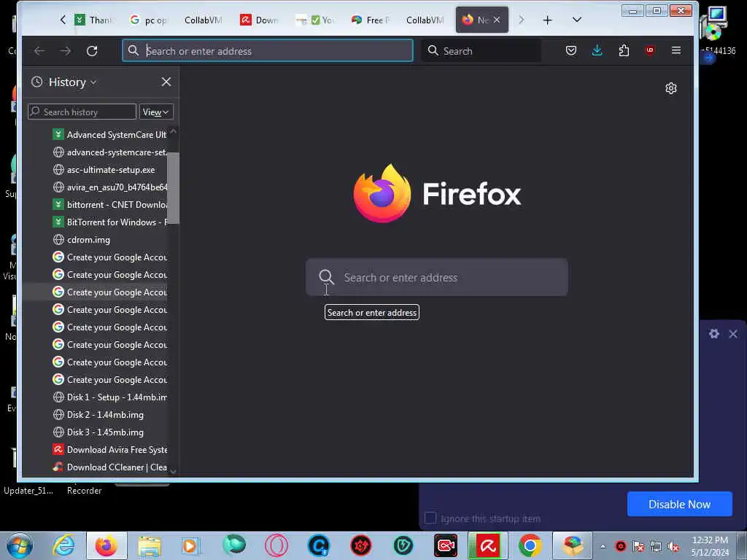Open the View sort dropdown
Viewport: 747px width, 560px height.
156,112
